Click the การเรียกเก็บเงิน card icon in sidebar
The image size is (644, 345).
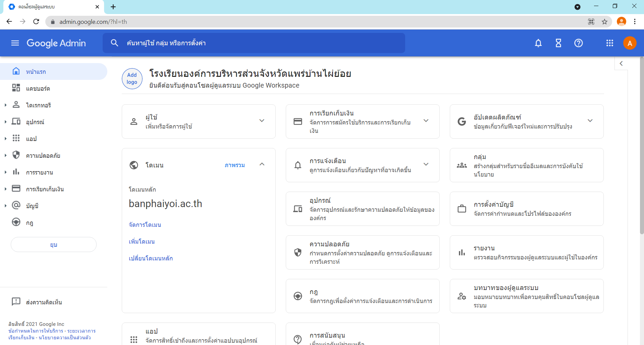(x=16, y=189)
